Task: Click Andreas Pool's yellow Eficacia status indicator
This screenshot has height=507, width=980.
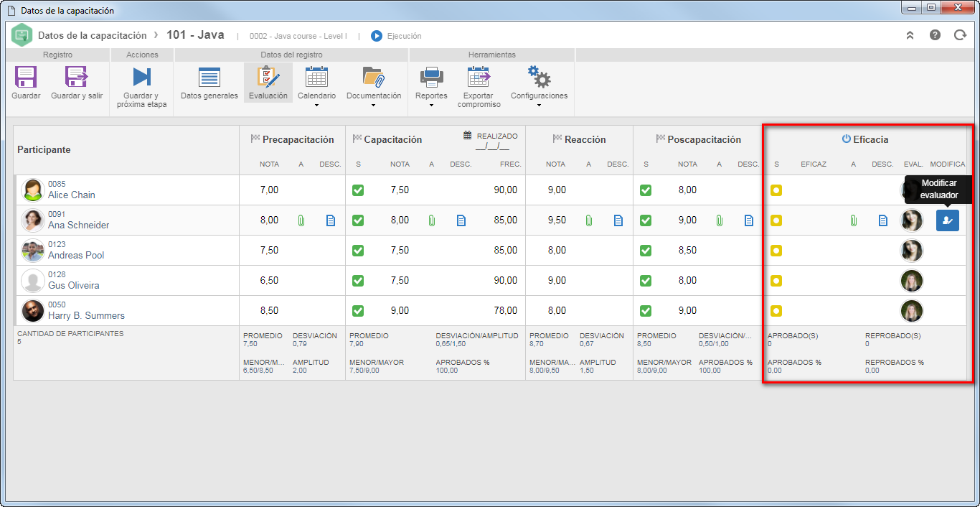Action: click(776, 251)
